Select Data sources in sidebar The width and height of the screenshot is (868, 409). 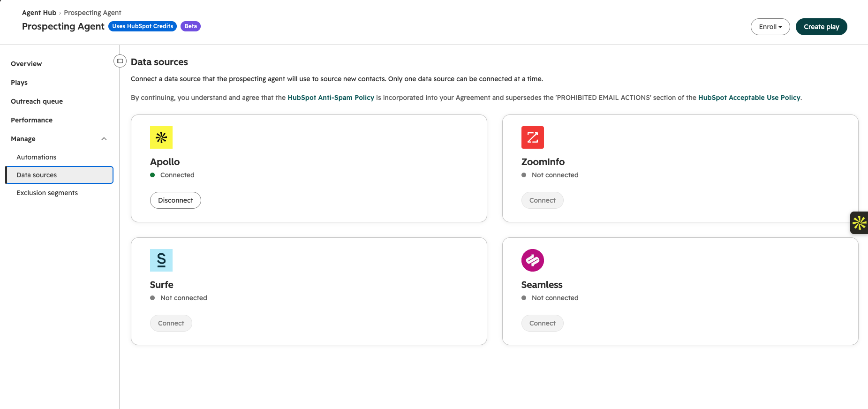point(60,175)
